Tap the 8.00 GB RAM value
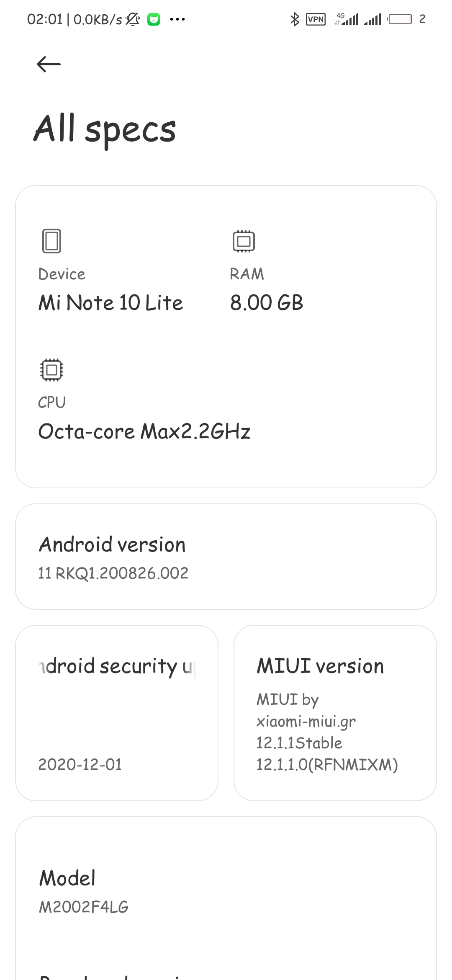 [x=267, y=303]
